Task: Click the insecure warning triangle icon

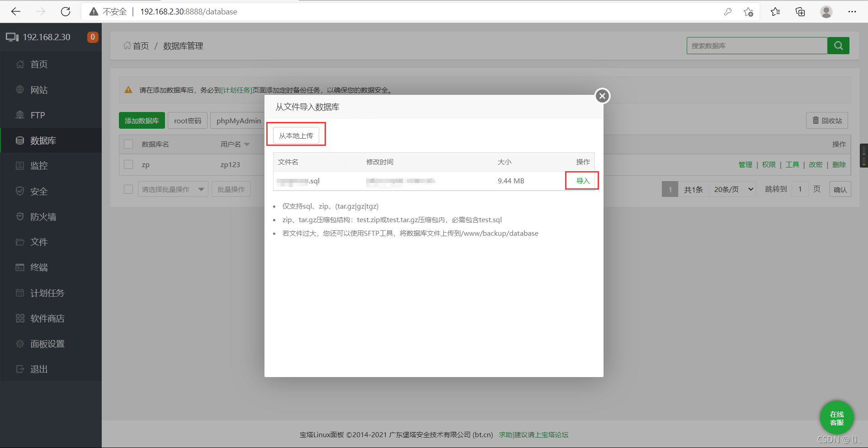Action: [94, 12]
